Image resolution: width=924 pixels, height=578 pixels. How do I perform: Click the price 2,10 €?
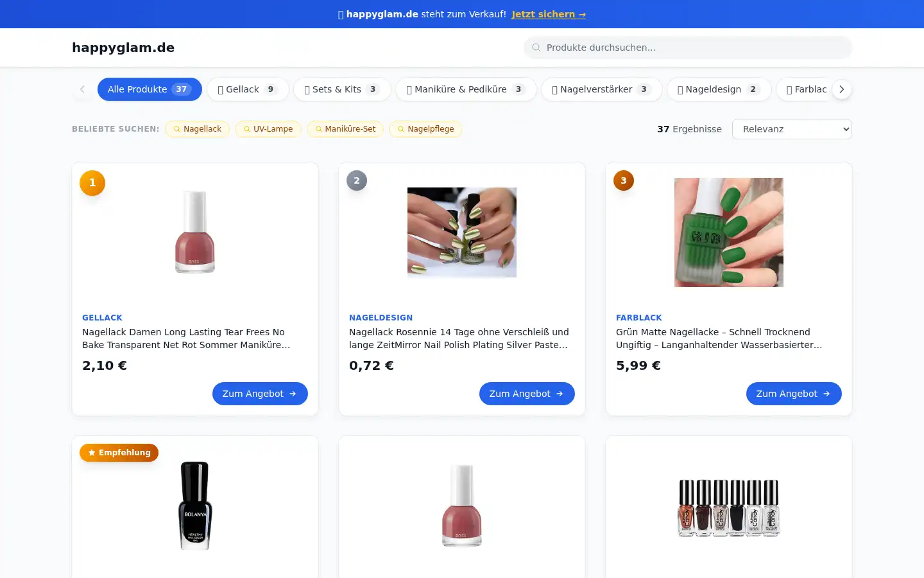[x=105, y=365]
